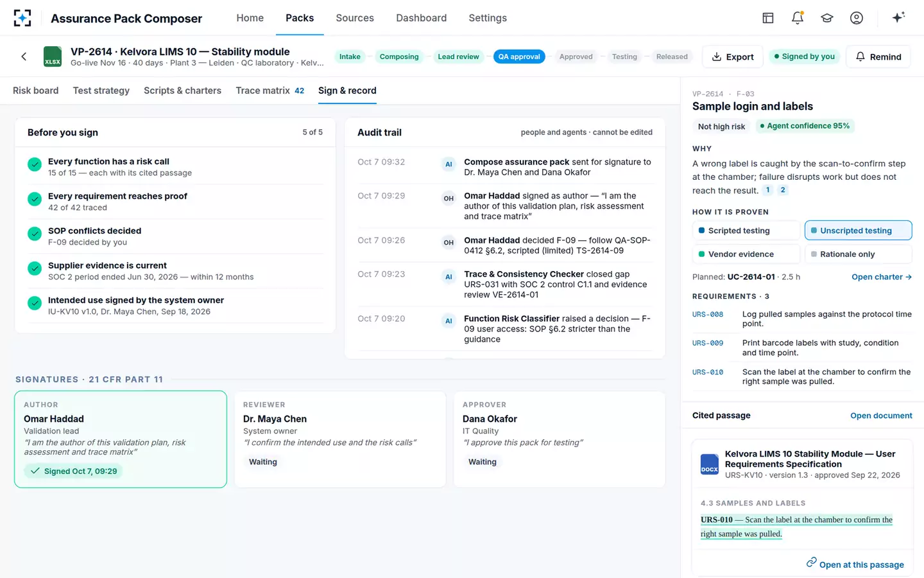Viewport: 924px width, 578px height.
Task: Open requirement URS-009 link
Action: click(708, 344)
